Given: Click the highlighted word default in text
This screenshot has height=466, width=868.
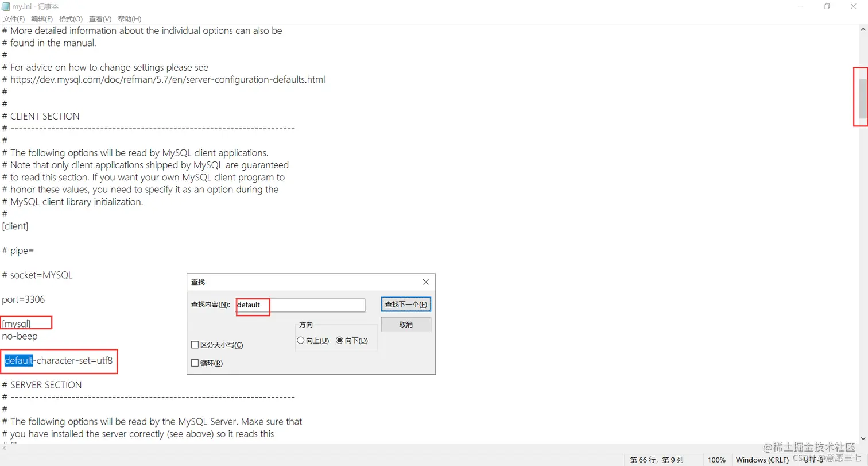Looking at the screenshot, I should (19, 361).
